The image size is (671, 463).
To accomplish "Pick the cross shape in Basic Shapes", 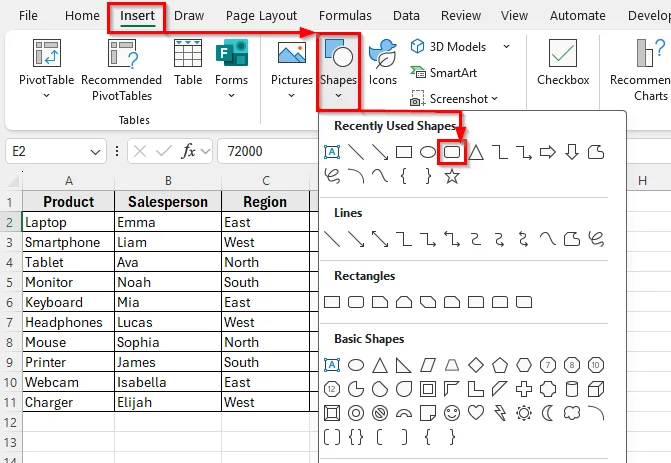I will [524, 389].
